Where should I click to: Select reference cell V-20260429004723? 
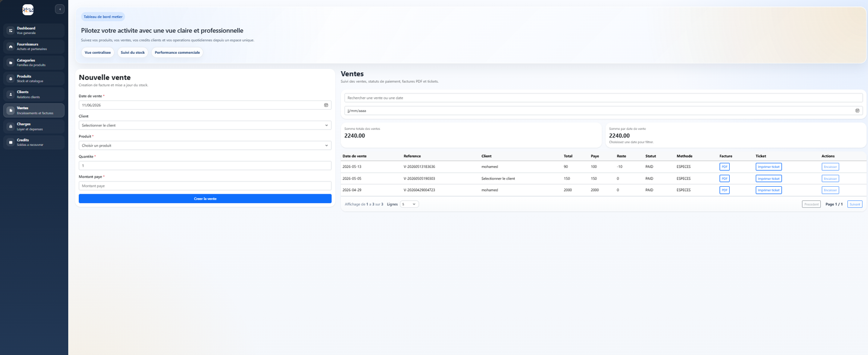click(x=419, y=190)
